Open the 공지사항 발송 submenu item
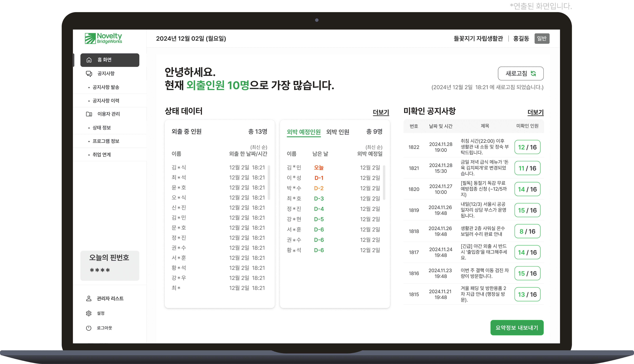 pyautogui.click(x=106, y=87)
